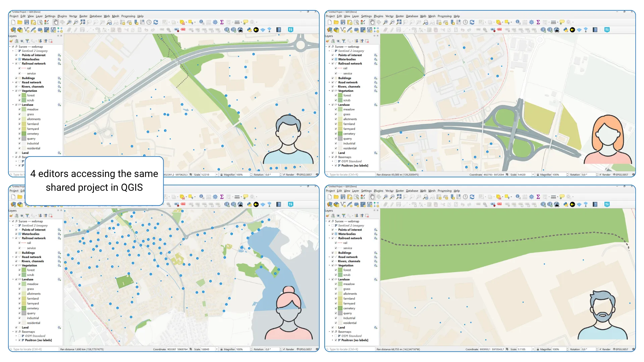Click EPSG:3857 CRS button in top-left window
644x362 pixels.
tap(304, 175)
